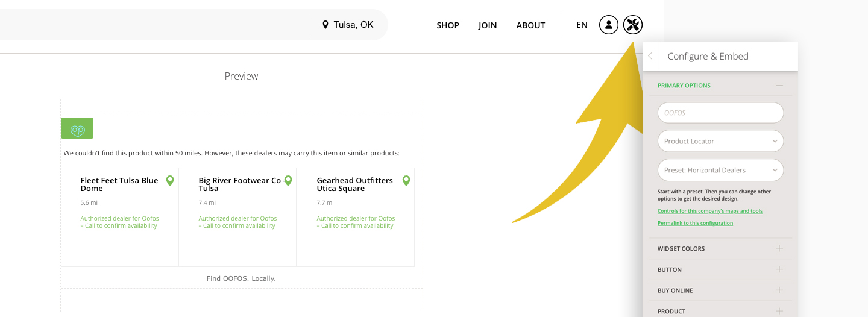Click Authorized dealer text under Gearhead Outfitters

pos(356,222)
